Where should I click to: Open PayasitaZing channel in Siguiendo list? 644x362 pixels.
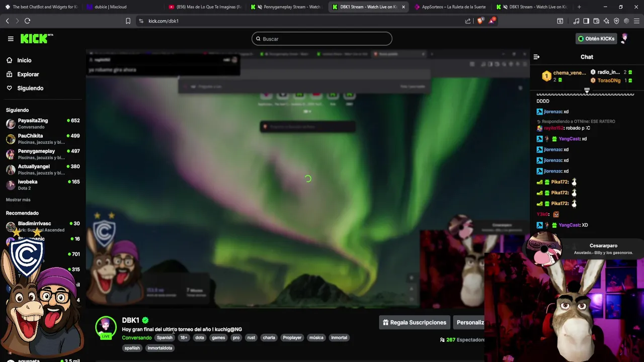[43, 124]
